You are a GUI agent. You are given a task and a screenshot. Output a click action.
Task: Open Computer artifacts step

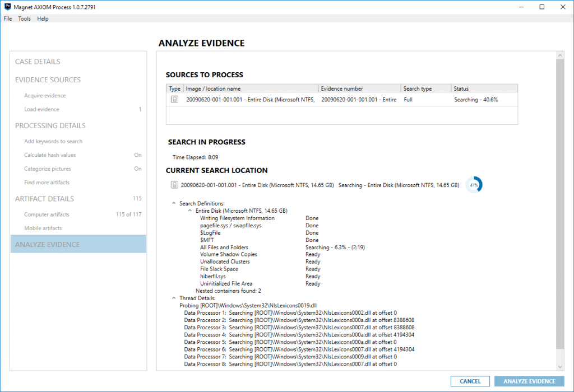click(47, 214)
